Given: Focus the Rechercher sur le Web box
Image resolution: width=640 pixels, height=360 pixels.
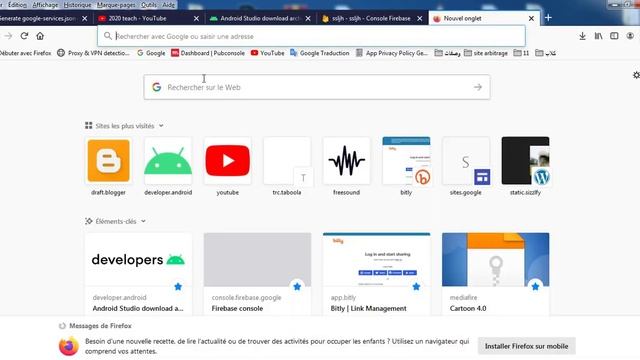Looking at the screenshot, I should tap(317, 87).
